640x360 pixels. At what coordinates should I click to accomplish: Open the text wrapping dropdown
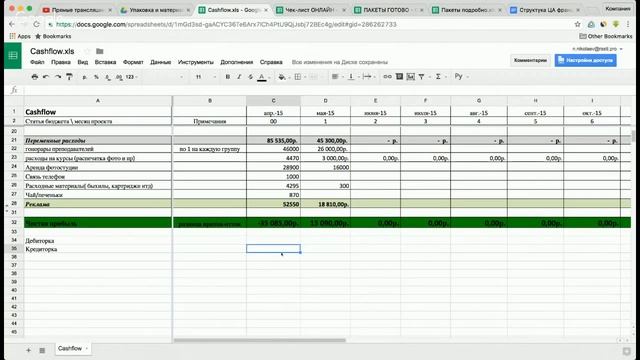click(368, 77)
